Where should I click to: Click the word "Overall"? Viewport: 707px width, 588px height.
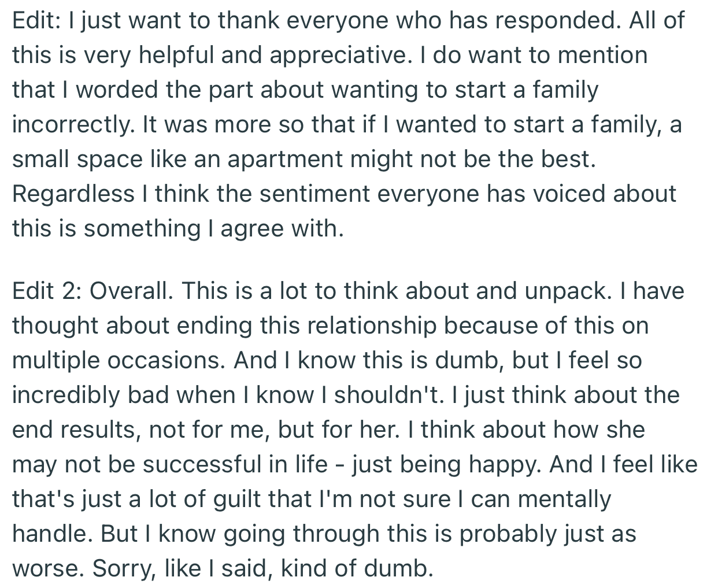(131, 291)
